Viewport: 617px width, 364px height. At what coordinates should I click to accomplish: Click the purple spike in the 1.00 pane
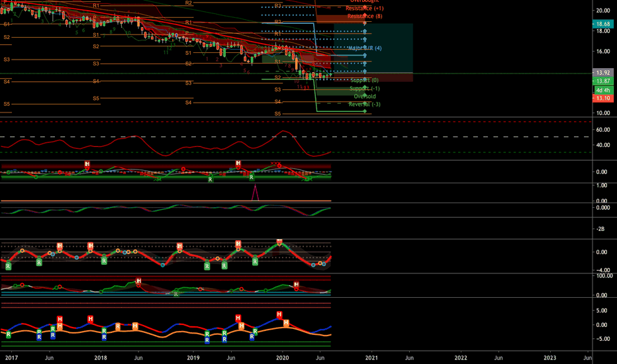pos(256,193)
